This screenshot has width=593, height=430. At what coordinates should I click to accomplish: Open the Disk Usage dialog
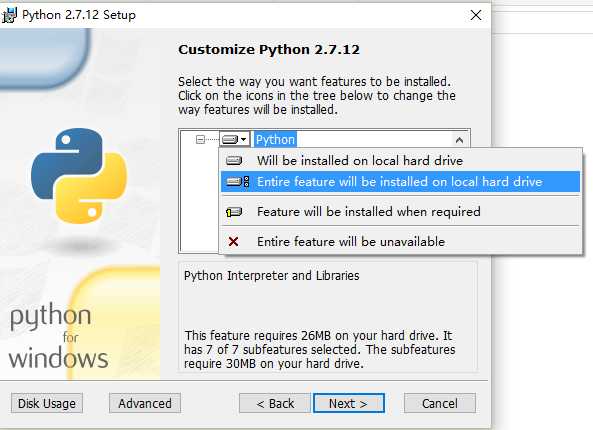(x=47, y=403)
